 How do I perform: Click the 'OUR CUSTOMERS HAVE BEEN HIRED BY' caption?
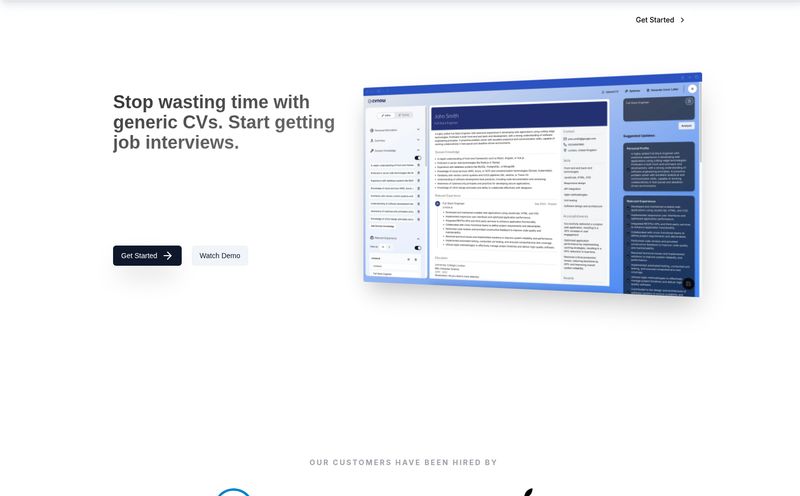tap(403, 462)
